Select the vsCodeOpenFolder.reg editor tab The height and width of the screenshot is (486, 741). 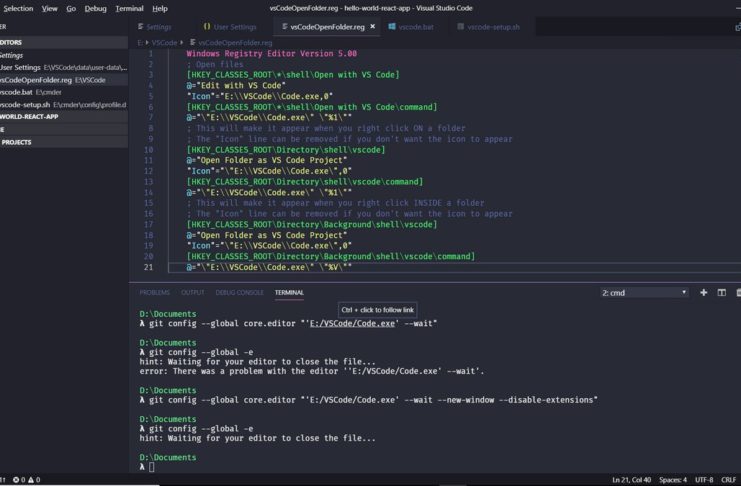(327, 27)
